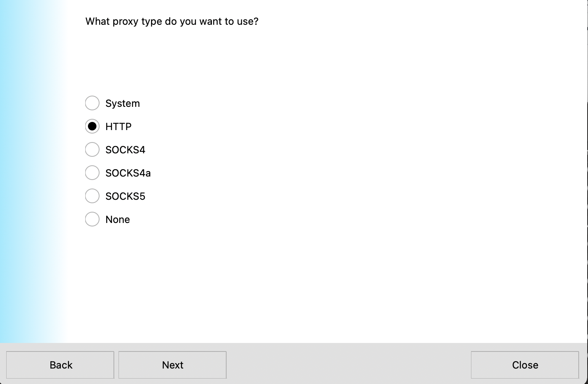
Task: Click the "SOCKS4a" option text label
Action: (128, 173)
